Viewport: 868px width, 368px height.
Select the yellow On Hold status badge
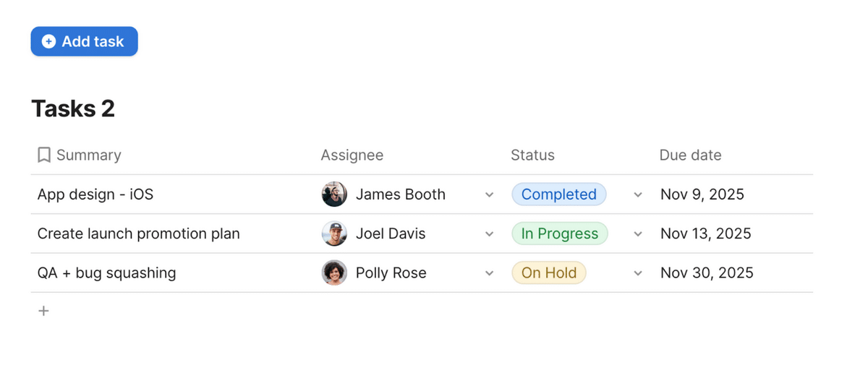(x=549, y=273)
